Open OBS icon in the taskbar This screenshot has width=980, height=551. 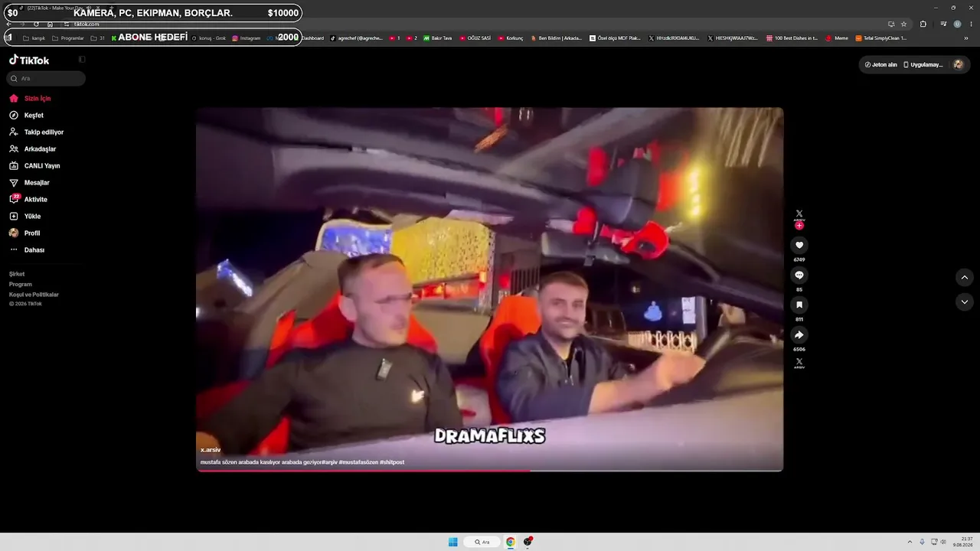point(528,542)
